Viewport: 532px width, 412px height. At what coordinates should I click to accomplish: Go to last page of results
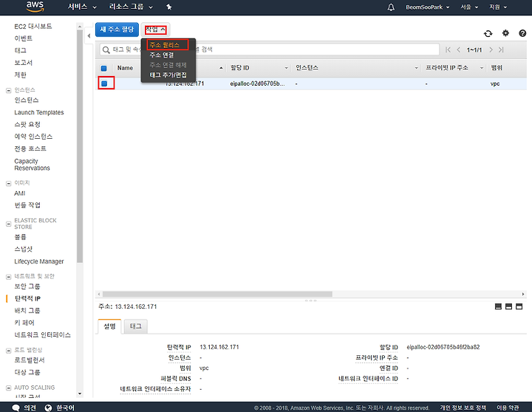point(501,50)
